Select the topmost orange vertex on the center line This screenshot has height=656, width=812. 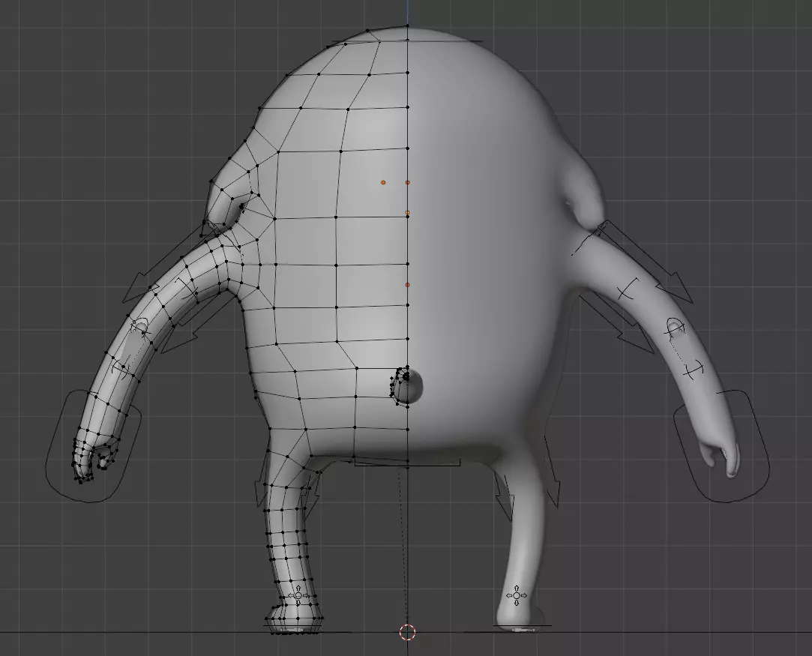click(408, 182)
